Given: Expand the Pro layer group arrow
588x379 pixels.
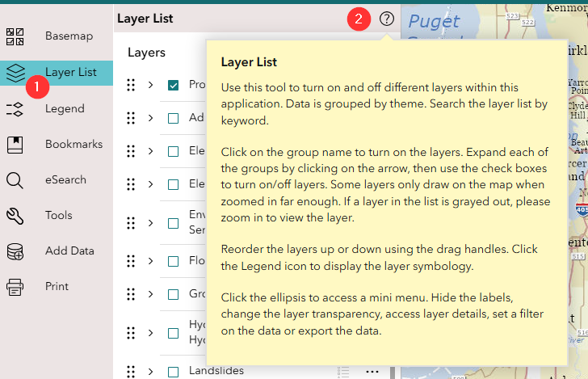Looking at the screenshot, I should point(151,85).
